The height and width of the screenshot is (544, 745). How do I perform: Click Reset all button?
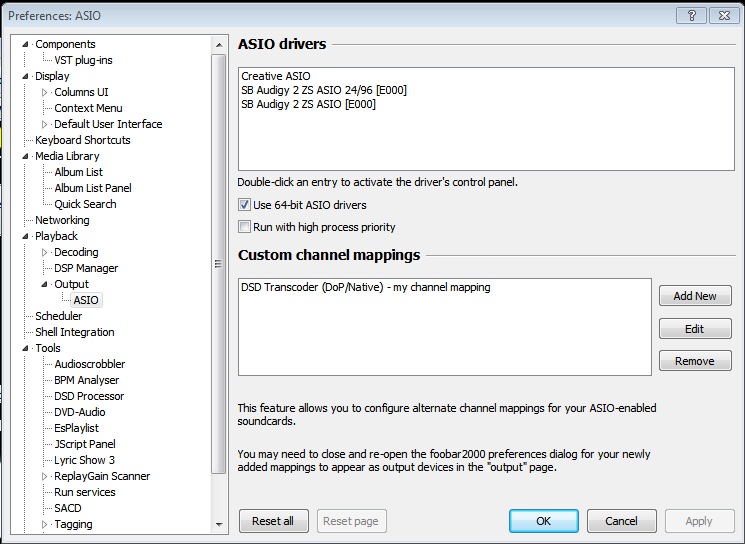[x=273, y=521]
